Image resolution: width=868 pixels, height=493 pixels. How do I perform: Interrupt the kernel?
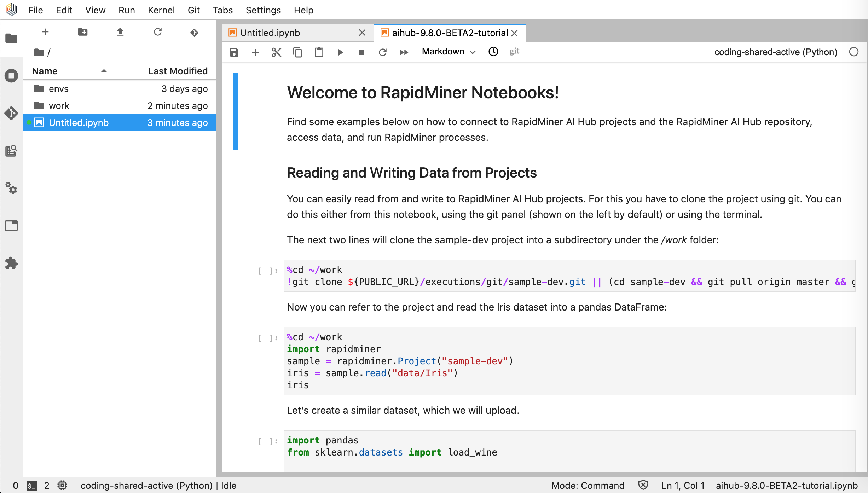pyautogui.click(x=361, y=52)
